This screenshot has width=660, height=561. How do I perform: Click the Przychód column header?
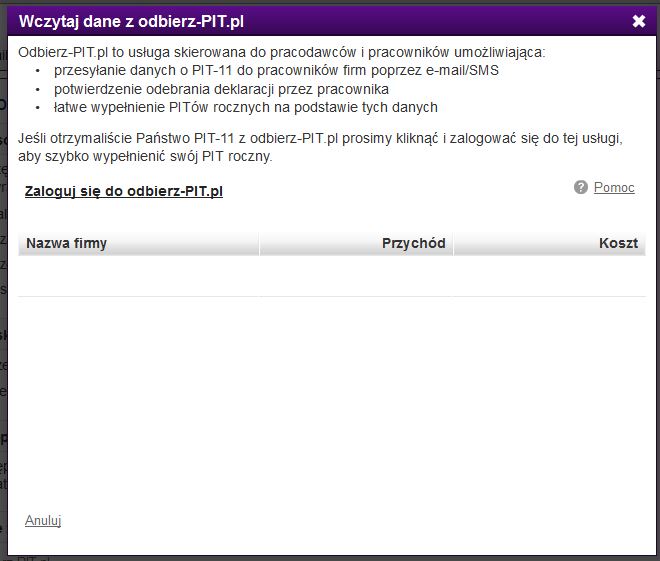point(413,243)
